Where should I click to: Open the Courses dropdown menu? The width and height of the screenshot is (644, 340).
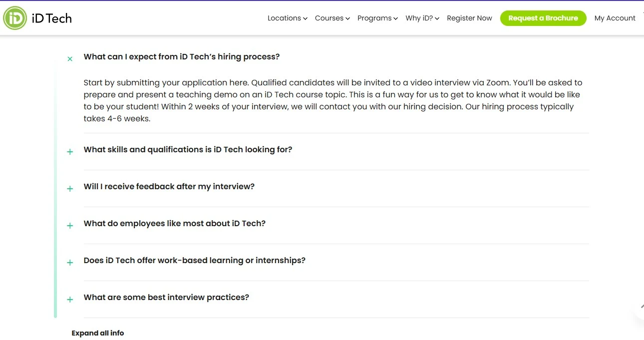click(x=332, y=18)
